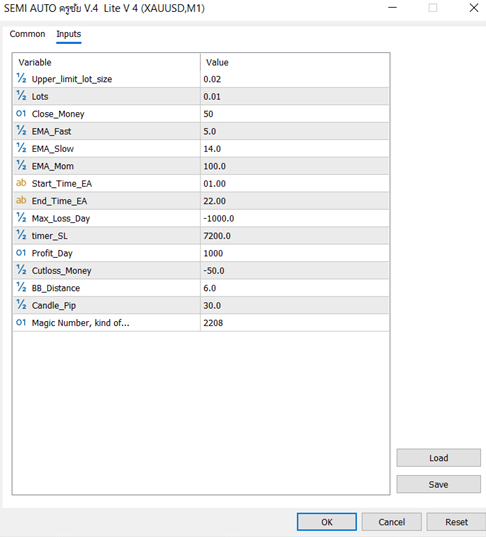486x537 pixels.
Task: Select the Candle_Pip variable name
Action: 54,306
